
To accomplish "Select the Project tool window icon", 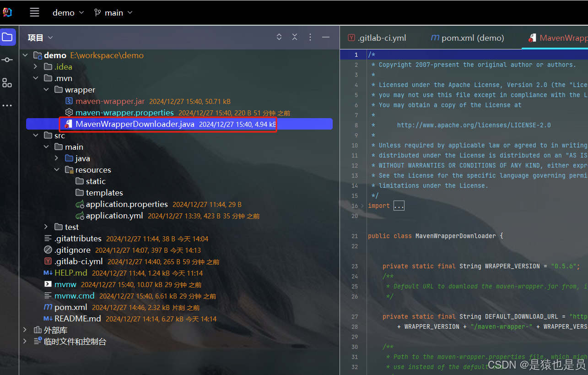I will click(7, 37).
